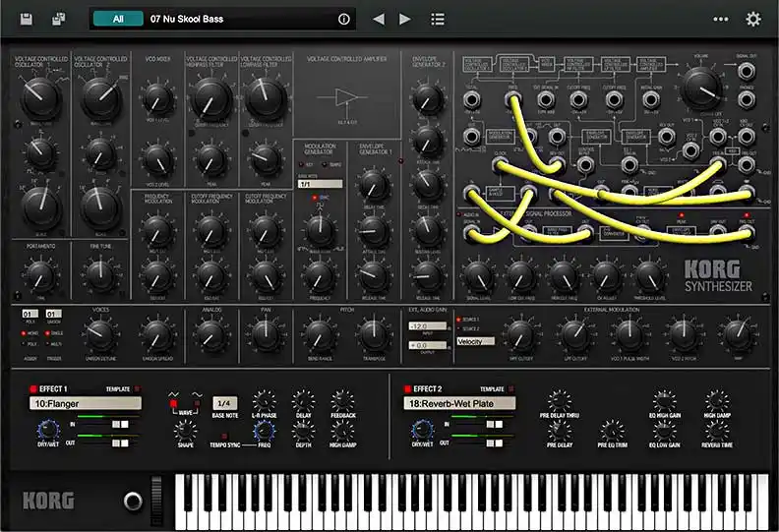Image resolution: width=779 pixels, height=532 pixels.
Task: Select Poly assign mode
Action: tap(24, 344)
